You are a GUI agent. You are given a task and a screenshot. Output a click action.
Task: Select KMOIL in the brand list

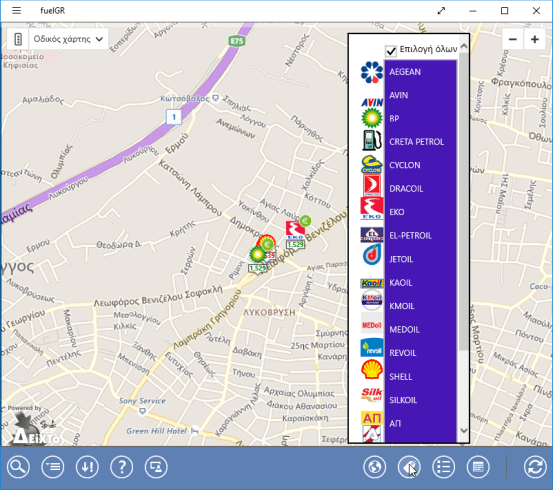coord(420,306)
